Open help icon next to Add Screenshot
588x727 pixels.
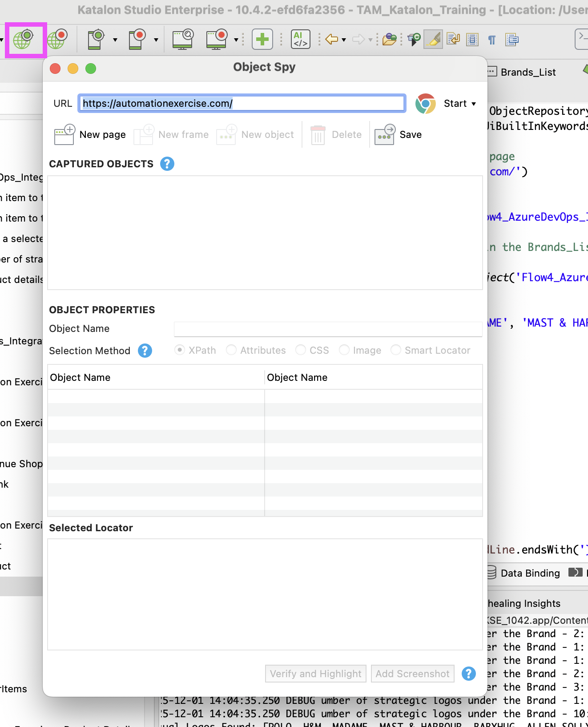[469, 674]
